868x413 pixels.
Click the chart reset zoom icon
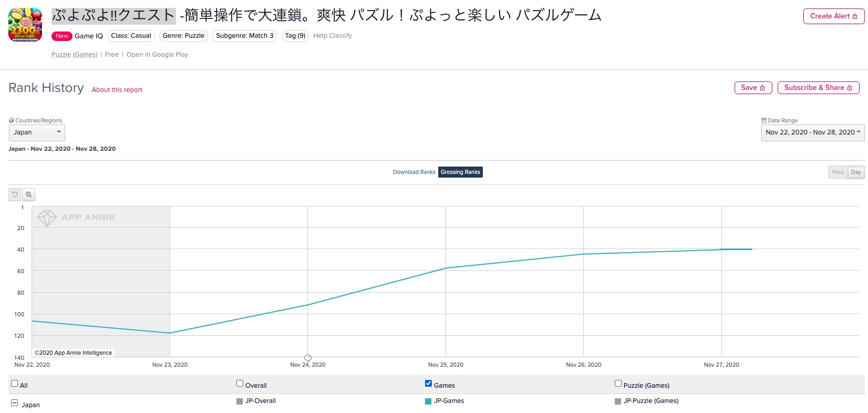tap(15, 194)
